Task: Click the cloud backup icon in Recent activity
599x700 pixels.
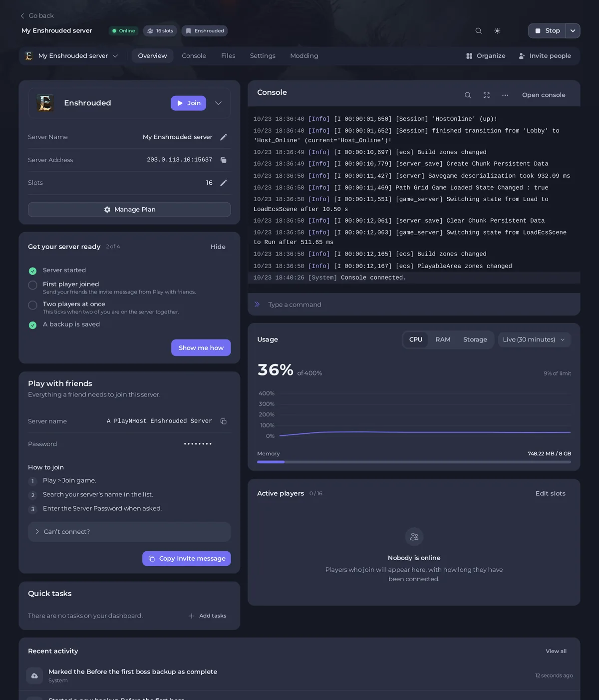Action: tap(34, 676)
